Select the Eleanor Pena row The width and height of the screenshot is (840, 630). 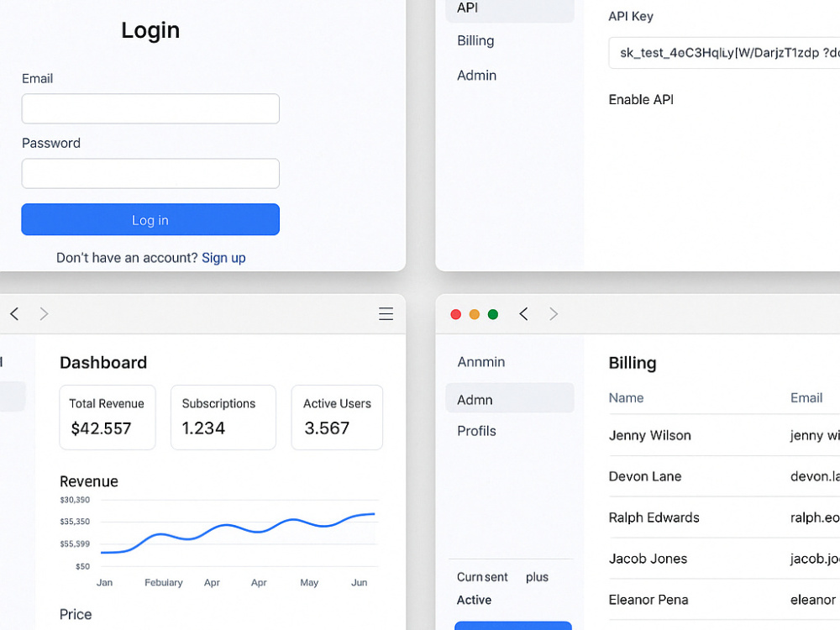pyautogui.click(x=724, y=600)
